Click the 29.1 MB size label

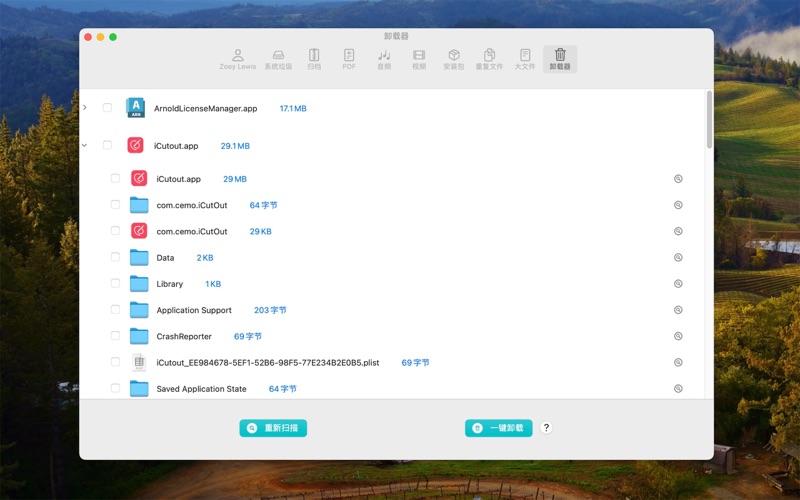pyautogui.click(x=235, y=146)
